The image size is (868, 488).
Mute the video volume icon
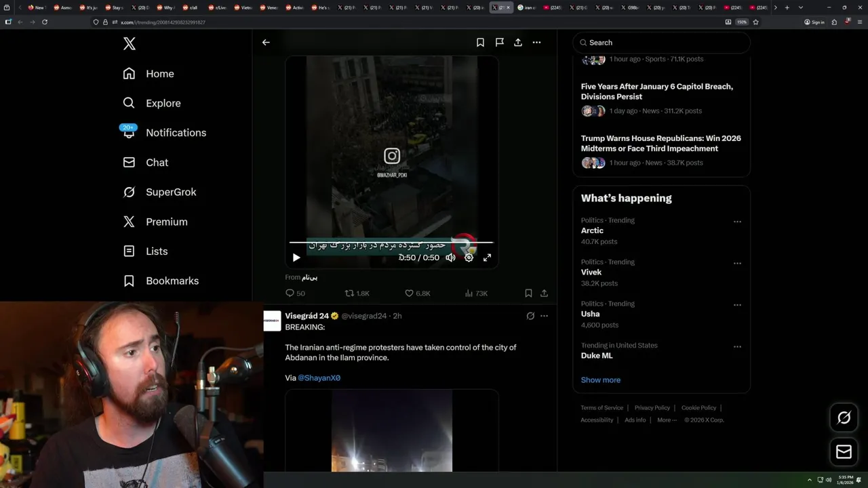tap(450, 258)
